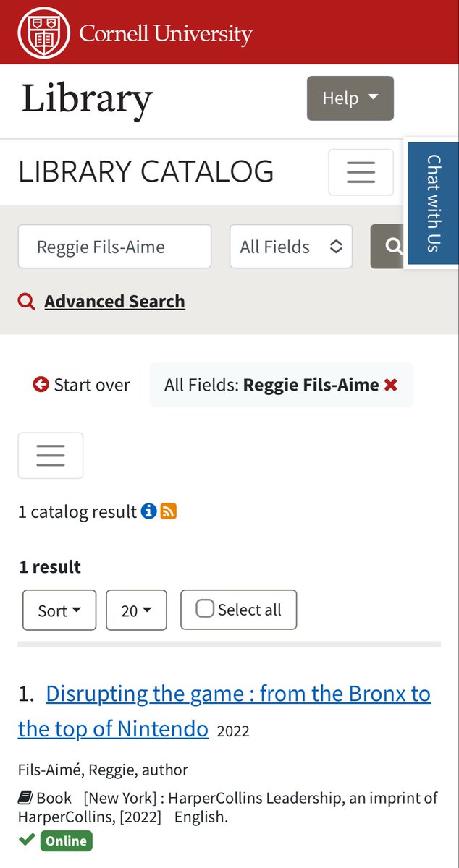Viewport: 459px width, 868px height.
Task: Open the Sort dropdown
Action: coord(59,610)
